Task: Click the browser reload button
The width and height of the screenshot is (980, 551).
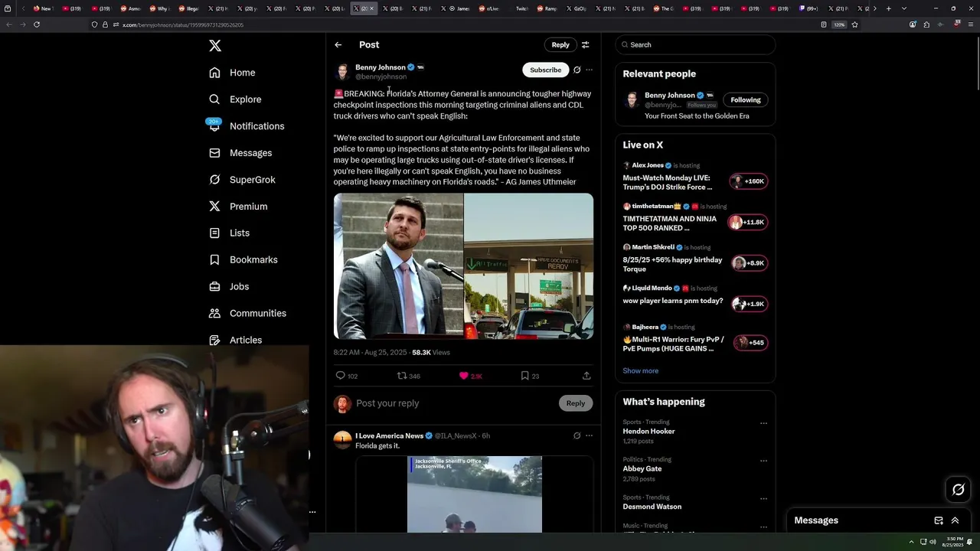Action: tap(37, 24)
